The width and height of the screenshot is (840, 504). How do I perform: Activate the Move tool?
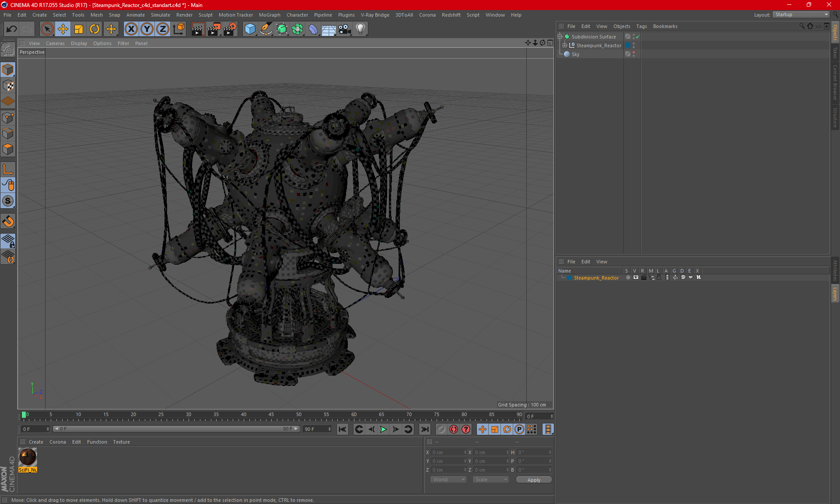point(63,29)
